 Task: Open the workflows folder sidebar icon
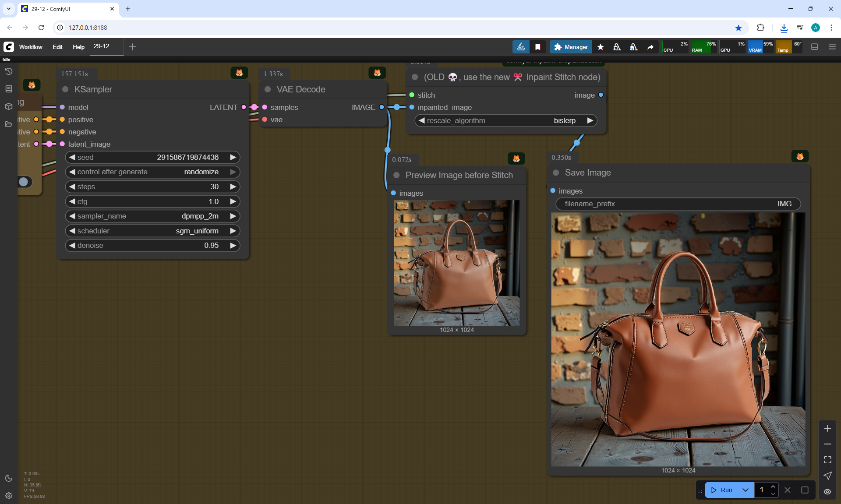[9, 124]
